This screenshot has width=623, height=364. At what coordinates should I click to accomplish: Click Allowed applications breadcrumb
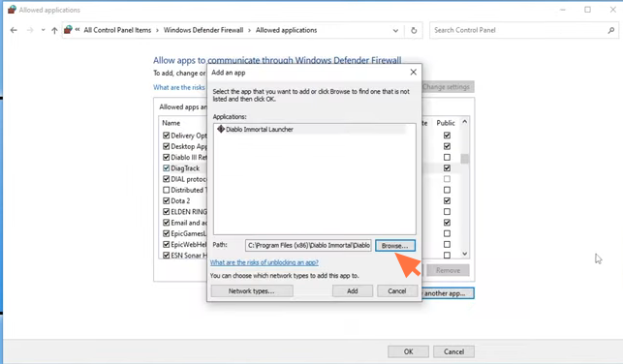pyautogui.click(x=286, y=30)
